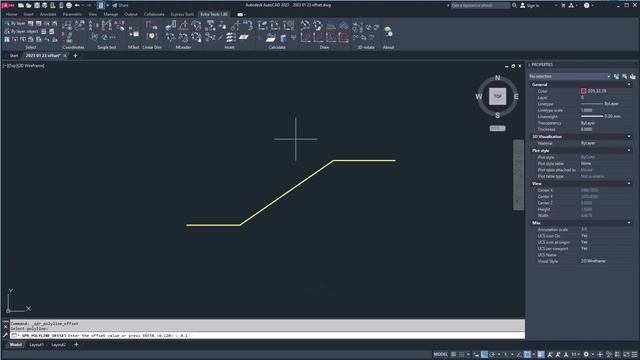Click the New drawing icon in quick access toolbar

click(21, 5)
